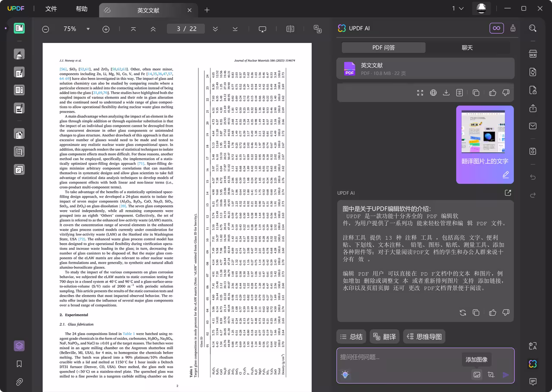Open the 文件 menu
The height and width of the screenshot is (392, 552).
[x=51, y=9]
